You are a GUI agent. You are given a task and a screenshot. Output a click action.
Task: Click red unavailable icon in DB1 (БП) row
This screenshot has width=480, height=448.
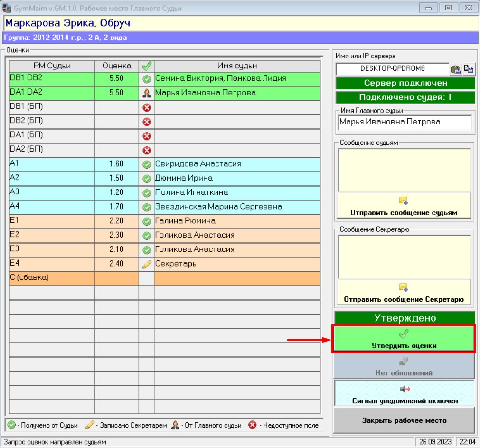147,107
